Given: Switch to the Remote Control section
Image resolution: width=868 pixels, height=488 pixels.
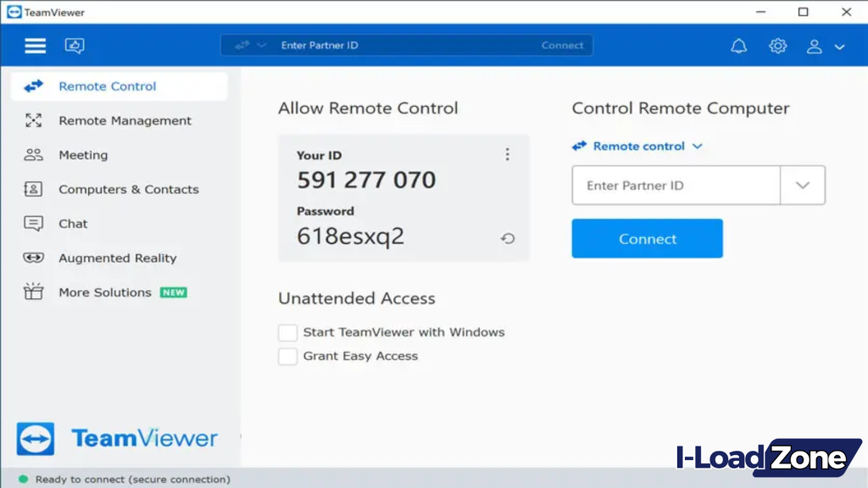Looking at the screenshot, I should [x=107, y=86].
